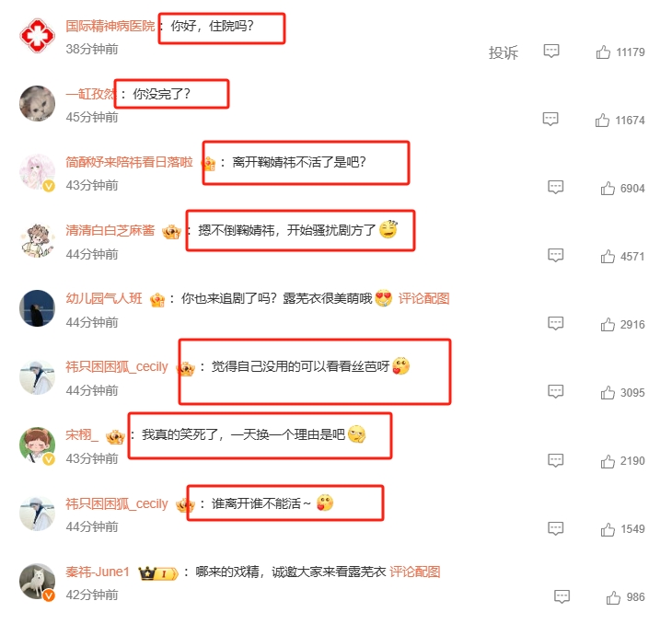
Task: Like the comment with 1549 likes
Action: coord(608,529)
